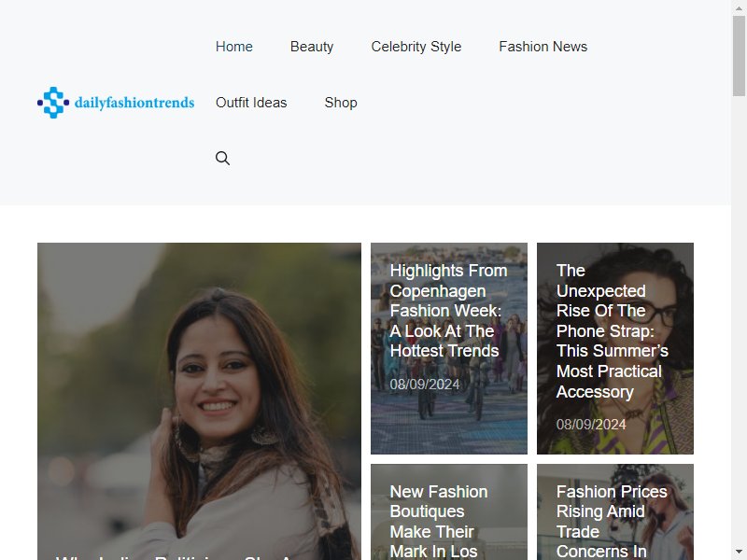Click the 08/09/2024 date under Copenhagen article
The width and height of the screenshot is (747, 560).
pyautogui.click(x=425, y=385)
